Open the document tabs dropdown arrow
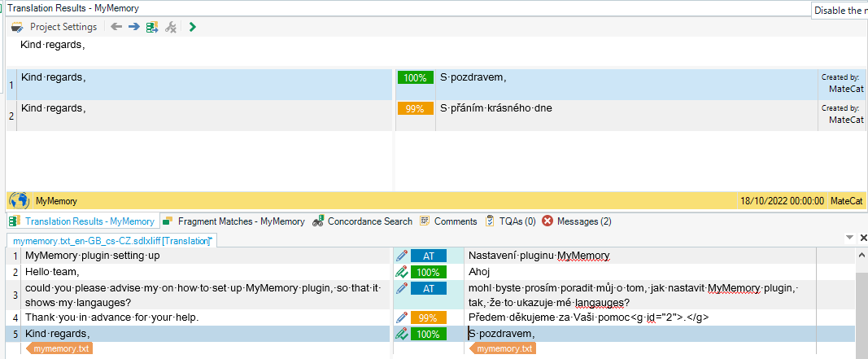This screenshot has width=868, height=359. coord(850,238)
